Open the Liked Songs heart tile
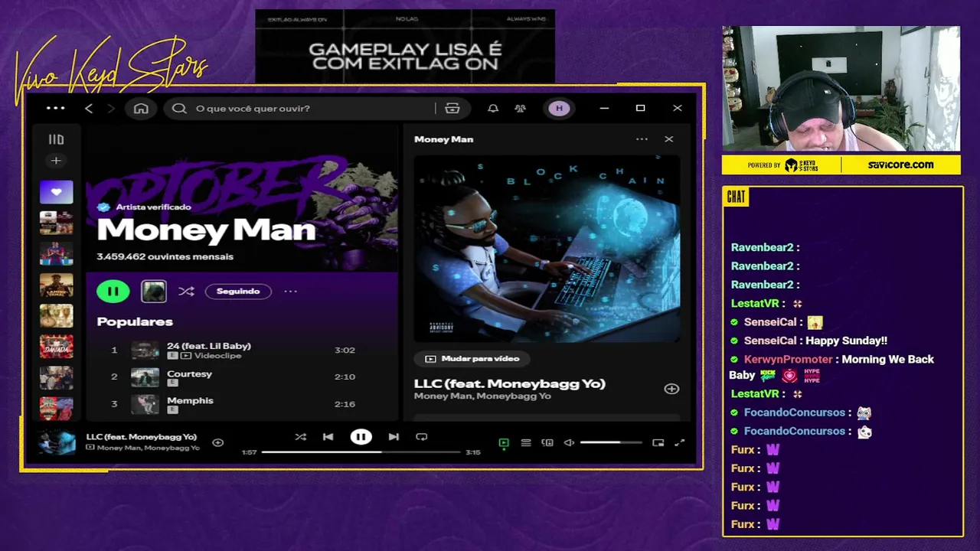Screen dimensions: 980x551 click(x=57, y=192)
